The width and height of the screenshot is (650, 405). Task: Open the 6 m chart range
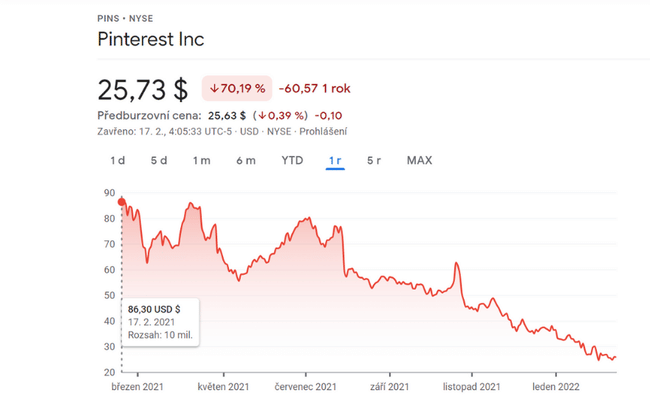coord(245,160)
